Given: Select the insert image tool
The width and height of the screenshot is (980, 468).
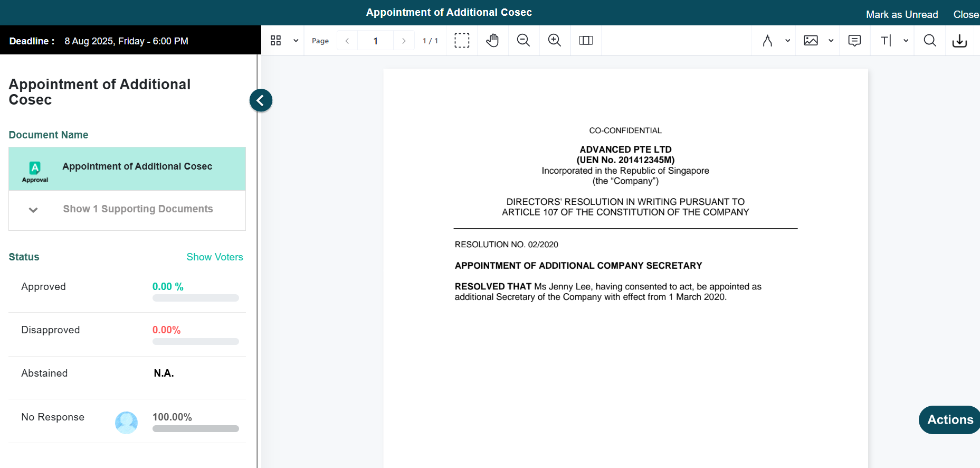Looking at the screenshot, I should [811, 41].
